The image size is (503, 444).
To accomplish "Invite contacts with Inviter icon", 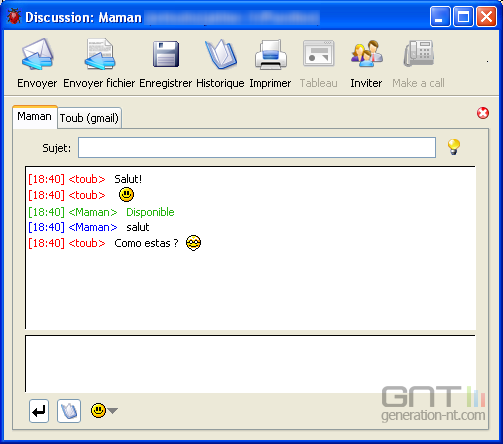I will 366,54.
